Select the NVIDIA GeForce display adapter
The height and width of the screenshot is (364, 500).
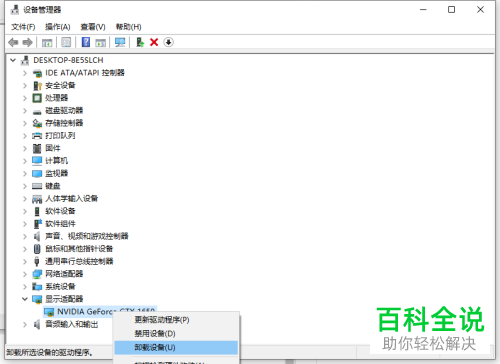pyautogui.click(x=100, y=312)
